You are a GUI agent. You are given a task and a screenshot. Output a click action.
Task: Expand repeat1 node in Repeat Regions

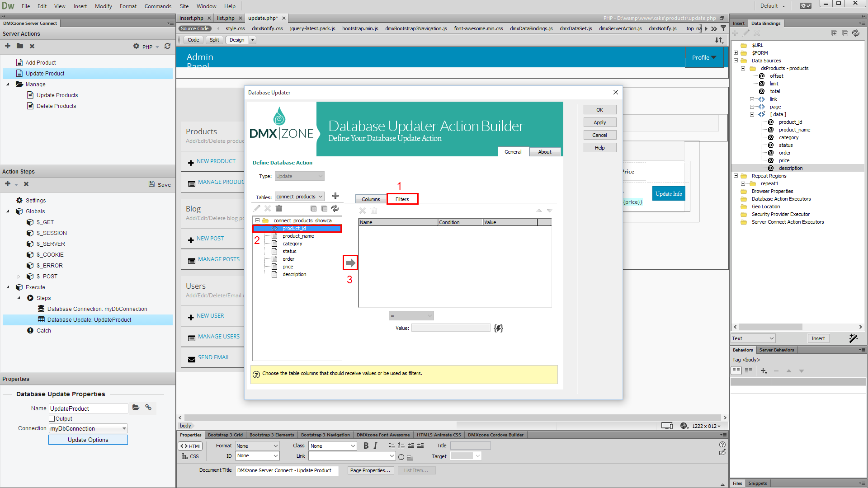743,183
